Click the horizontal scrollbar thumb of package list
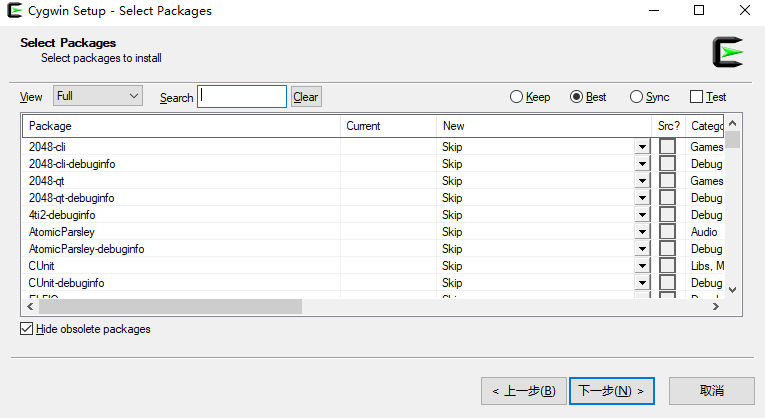Screen dimensions: 765x418 (x=170, y=306)
